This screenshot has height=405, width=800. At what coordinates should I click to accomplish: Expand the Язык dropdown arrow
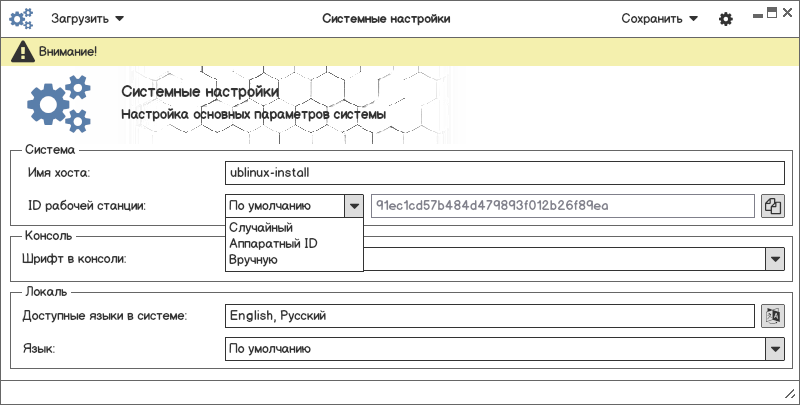click(x=775, y=349)
